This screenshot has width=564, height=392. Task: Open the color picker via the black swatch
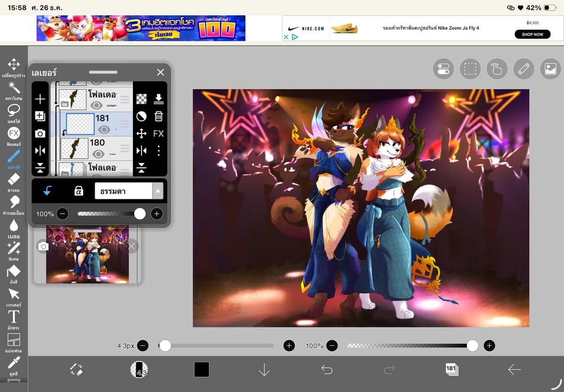click(202, 370)
